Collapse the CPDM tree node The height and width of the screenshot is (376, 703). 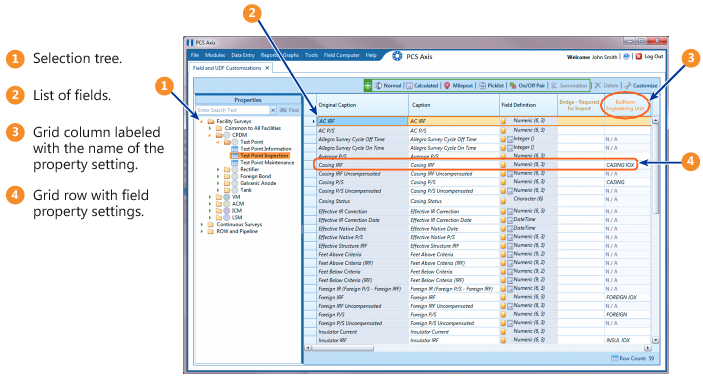point(210,135)
